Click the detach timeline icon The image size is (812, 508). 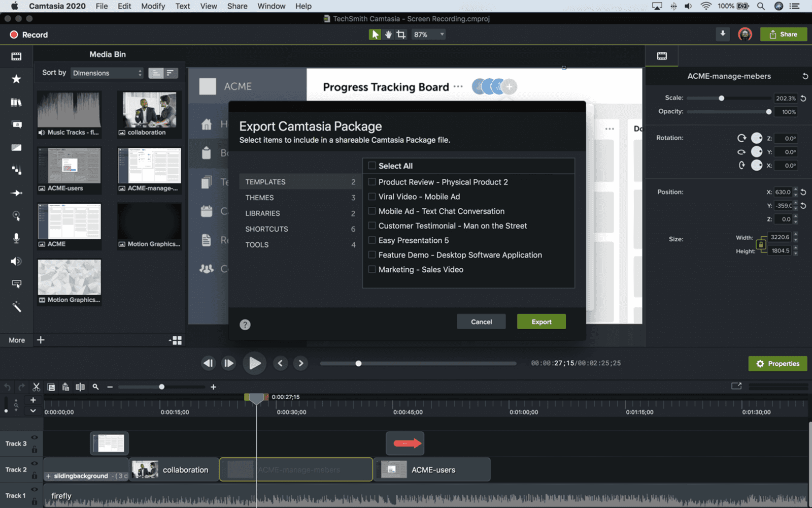tap(736, 386)
